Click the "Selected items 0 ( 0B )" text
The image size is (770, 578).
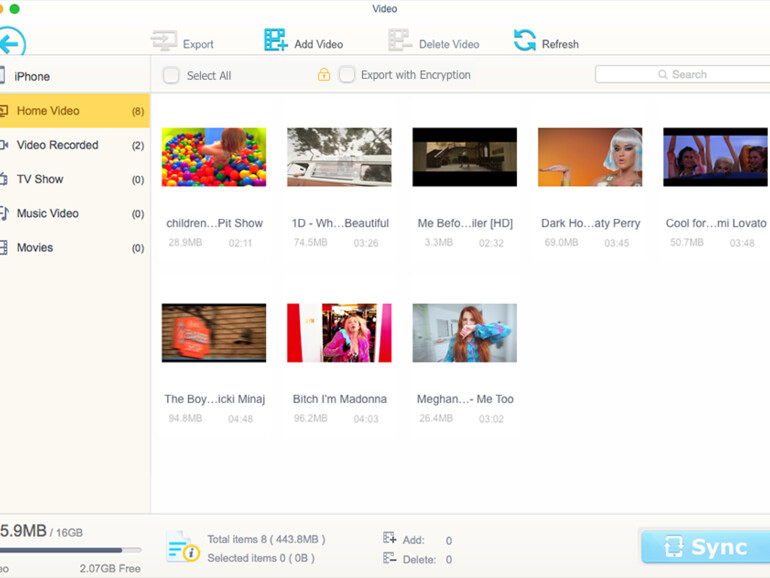(261, 558)
